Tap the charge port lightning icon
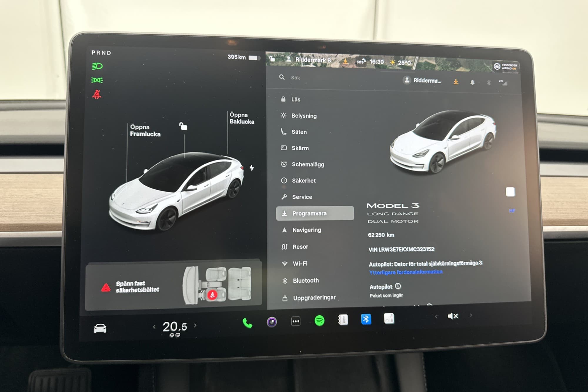 [x=252, y=168]
